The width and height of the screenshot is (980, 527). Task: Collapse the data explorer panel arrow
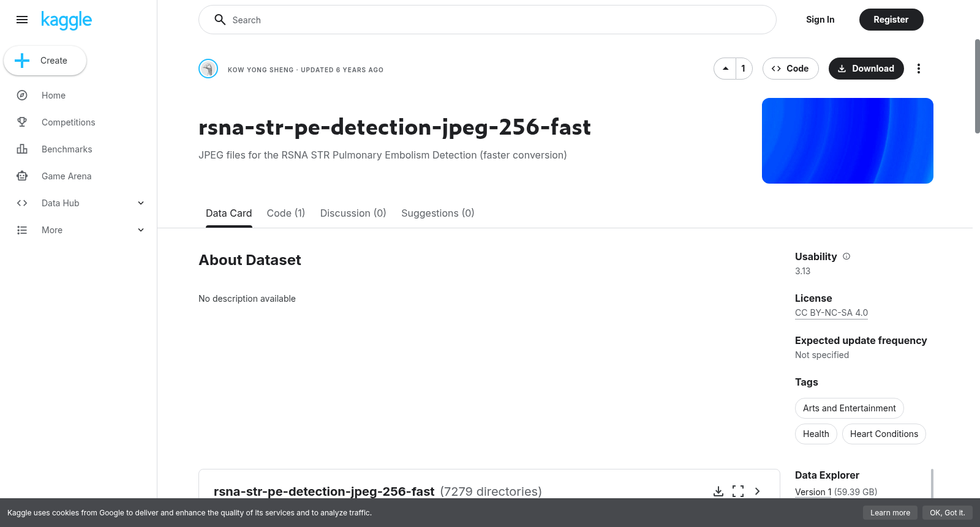(x=758, y=491)
